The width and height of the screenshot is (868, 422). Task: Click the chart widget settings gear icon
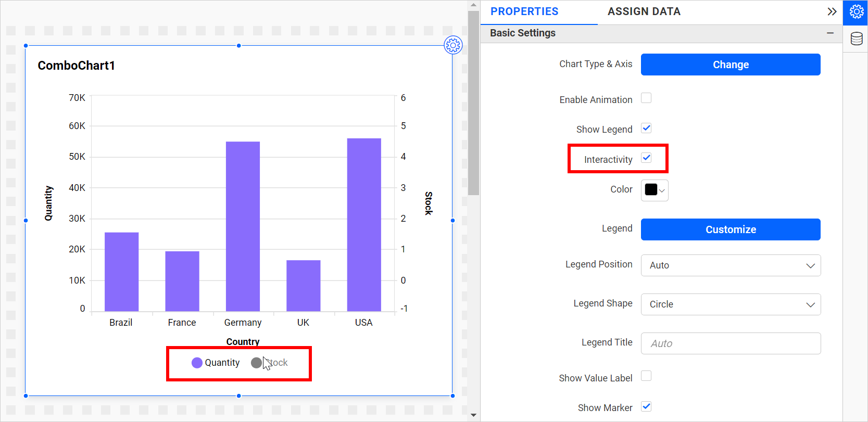pos(453,45)
